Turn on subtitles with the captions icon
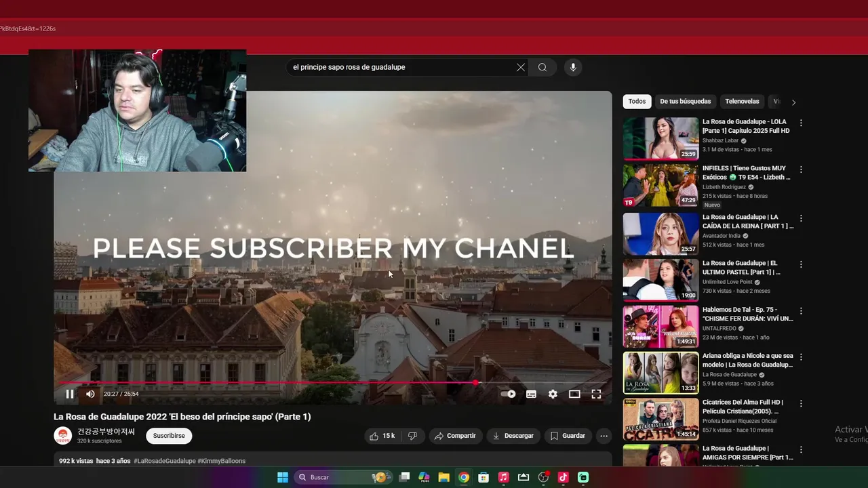868x488 pixels. (531, 394)
